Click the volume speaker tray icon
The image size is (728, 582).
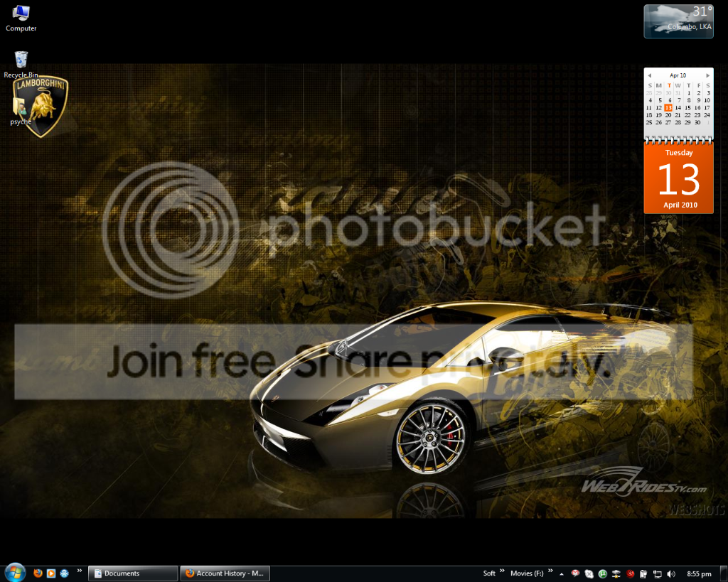[671, 573]
